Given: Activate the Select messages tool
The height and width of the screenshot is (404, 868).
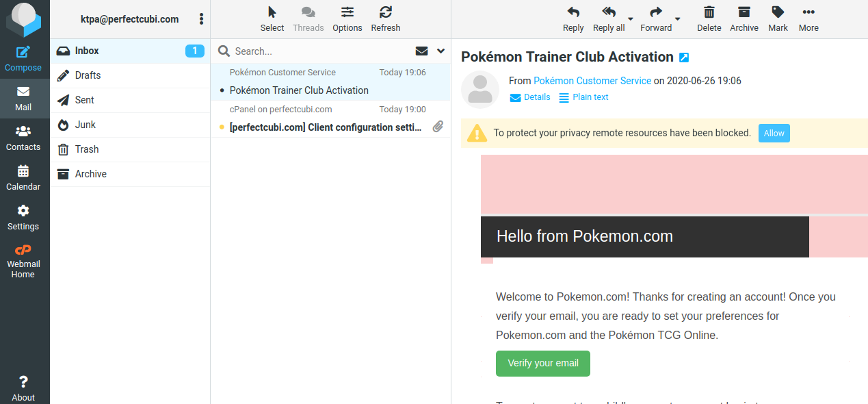Looking at the screenshot, I should (272, 19).
